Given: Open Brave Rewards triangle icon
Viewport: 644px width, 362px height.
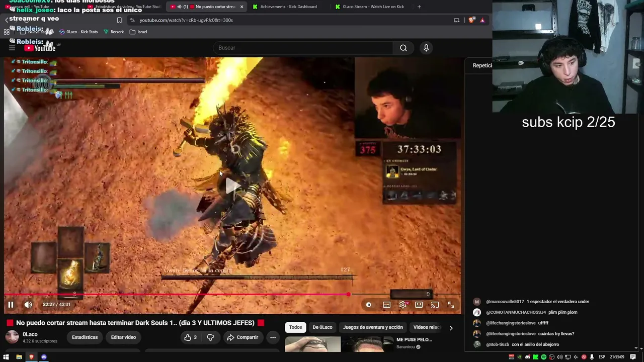Looking at the screenshot, I should [x=482, y=20].
